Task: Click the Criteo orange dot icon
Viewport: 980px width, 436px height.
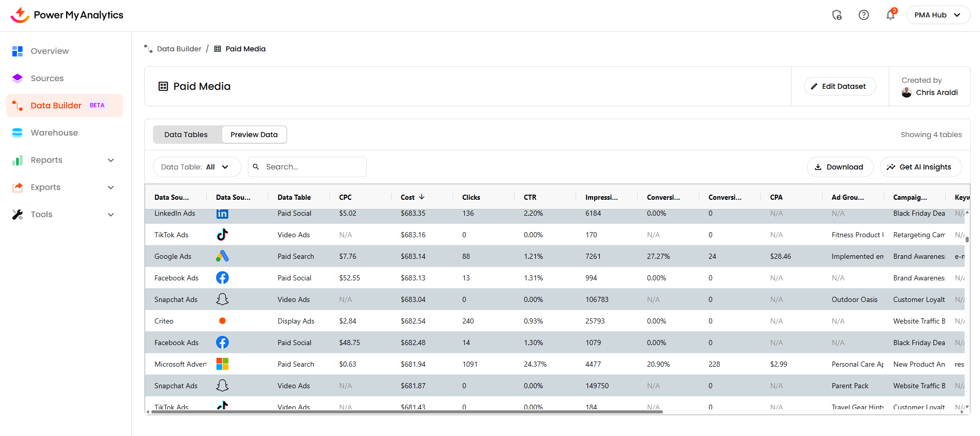Action: click(x=222, y=321)
